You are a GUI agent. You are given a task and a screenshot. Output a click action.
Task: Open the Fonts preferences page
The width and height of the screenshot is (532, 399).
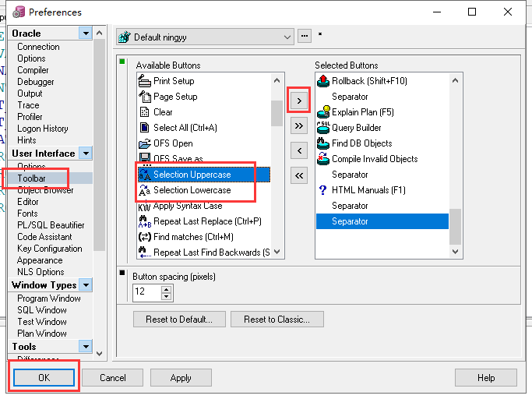pos(27,214)
